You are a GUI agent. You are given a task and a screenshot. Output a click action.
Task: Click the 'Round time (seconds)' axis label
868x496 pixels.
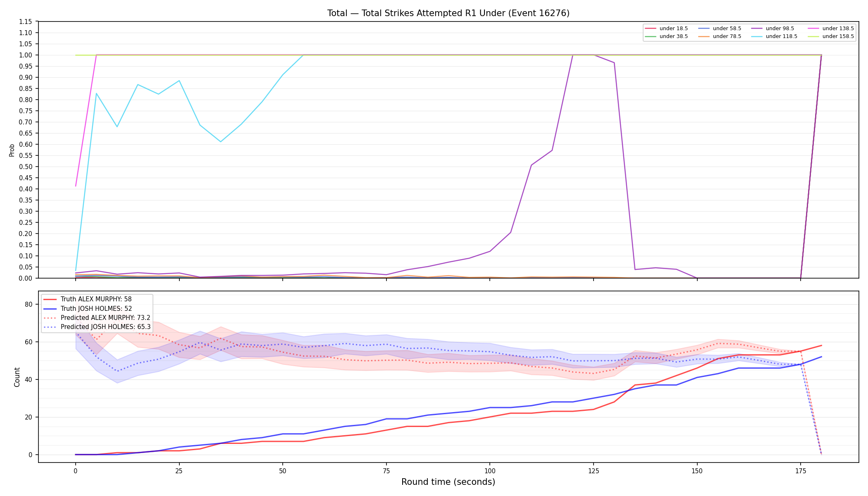click(448, 482)
